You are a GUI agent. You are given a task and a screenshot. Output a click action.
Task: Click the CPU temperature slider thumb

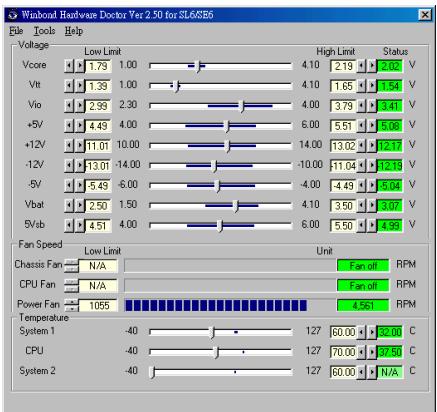[216, 352]
